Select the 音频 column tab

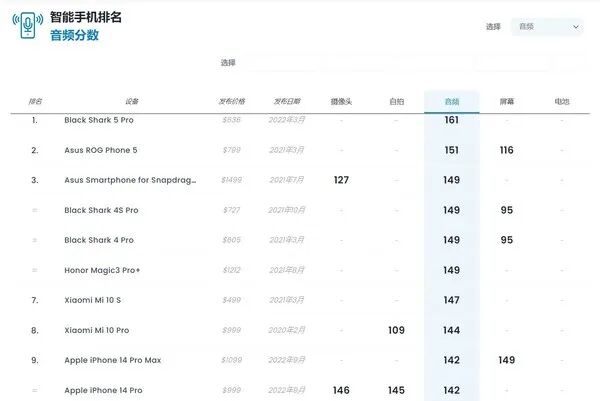tap(452, 101)
